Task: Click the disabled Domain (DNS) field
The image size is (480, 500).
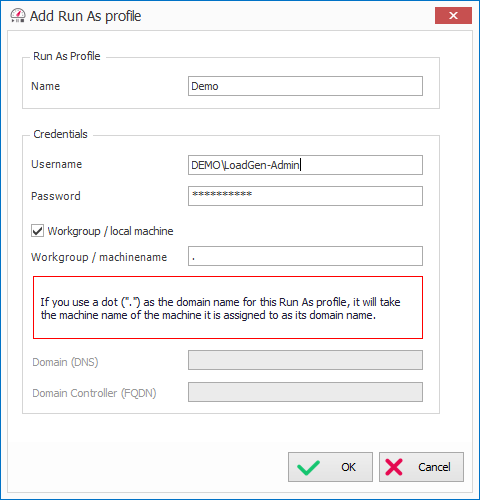Action: tap(305, 360)
